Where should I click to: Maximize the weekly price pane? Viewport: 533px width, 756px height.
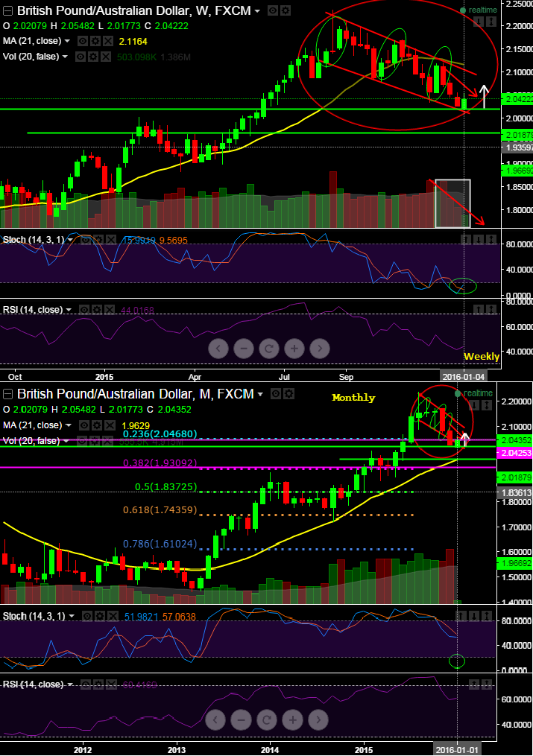(x=491, y=22)
